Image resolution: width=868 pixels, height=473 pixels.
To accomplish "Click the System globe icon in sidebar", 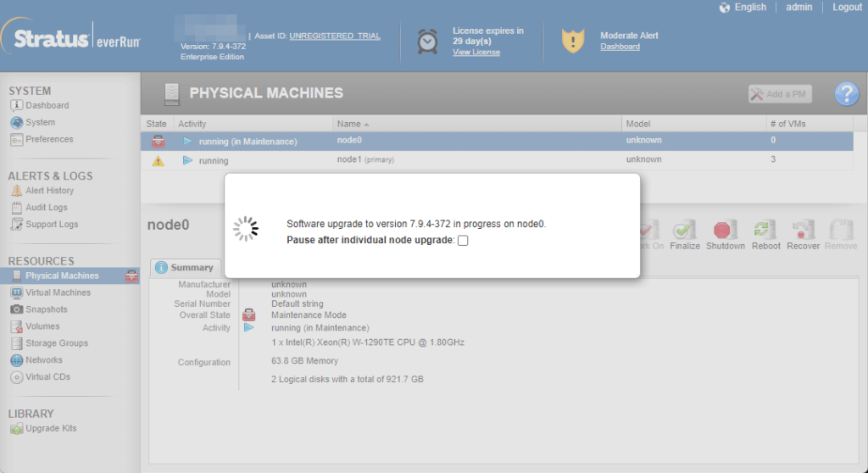I will coord(17,122).
